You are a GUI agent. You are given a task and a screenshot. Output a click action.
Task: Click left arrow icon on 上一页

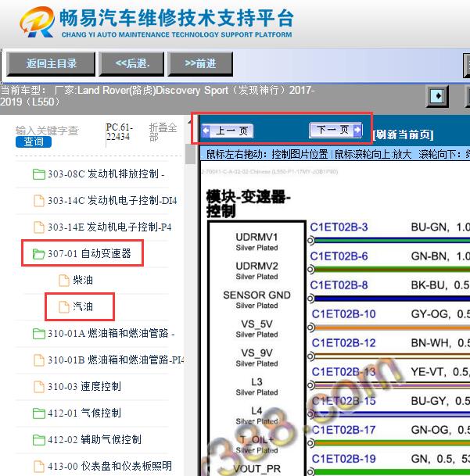pyautogui.click(x=206, y=131)
